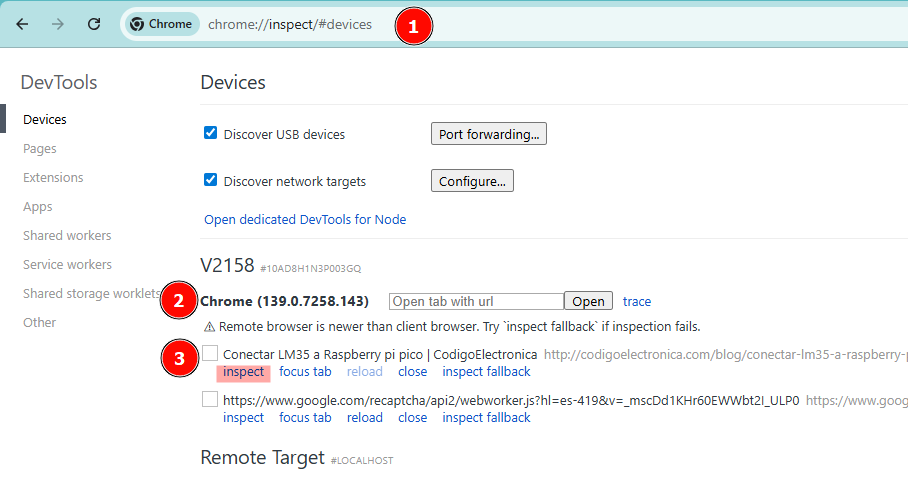
Task: Toggle Discover network targets checkbox
Action: pyautogui.click(x=210, y=180)
